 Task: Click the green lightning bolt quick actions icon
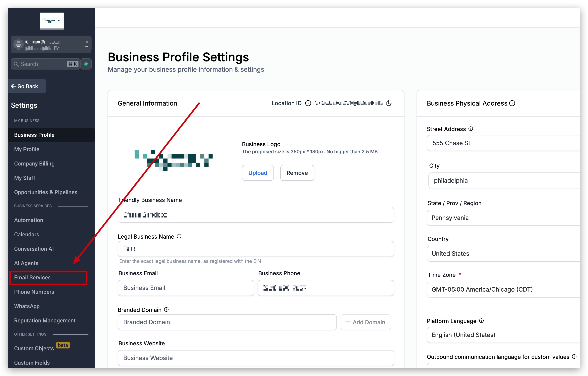[86, 64]
